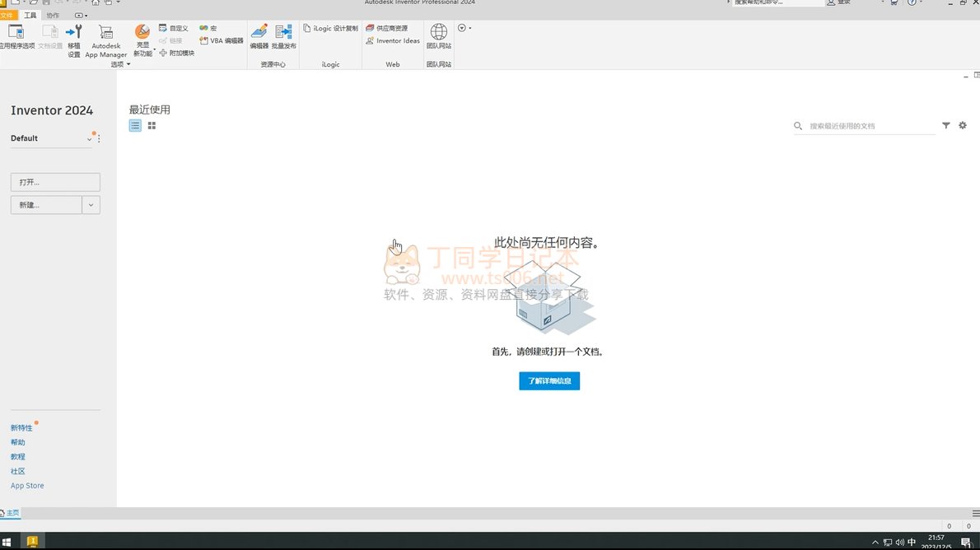Click the 了解详细信息 button
This screenshot has width=980, height=550.
549,381
